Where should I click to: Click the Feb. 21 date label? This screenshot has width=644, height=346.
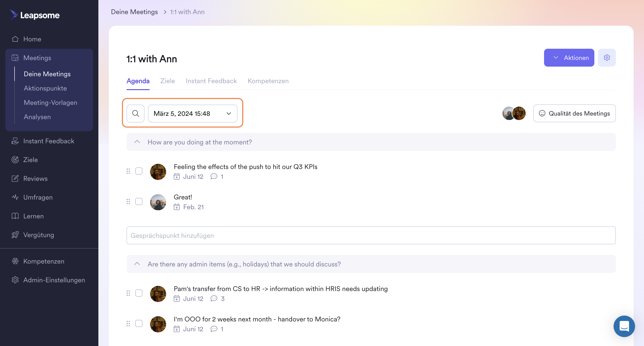click(193, 207)
